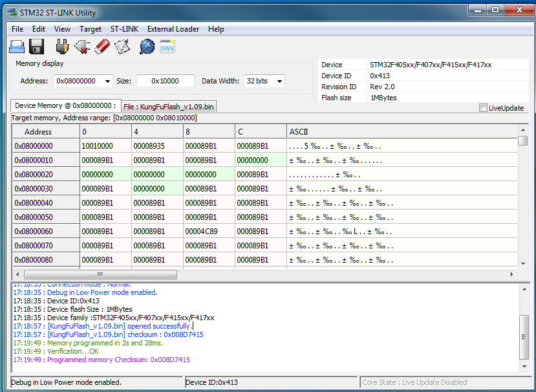Click the column header labeled C
Image resolution: width=536 pixels, height=392 pixels.
pos(261,132)
